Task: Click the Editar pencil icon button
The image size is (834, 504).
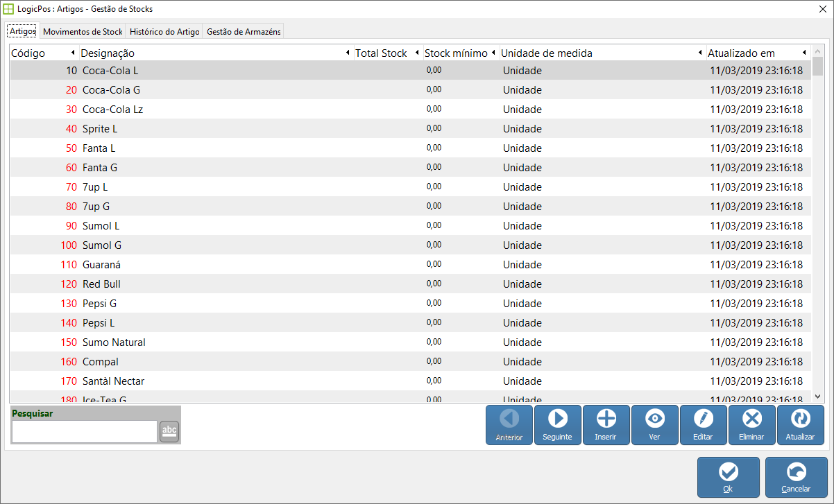Action: [704, 419]
